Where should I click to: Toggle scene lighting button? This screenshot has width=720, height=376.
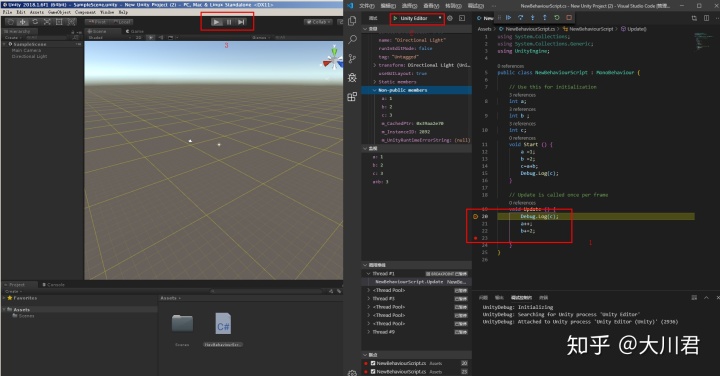pos(151,38)
